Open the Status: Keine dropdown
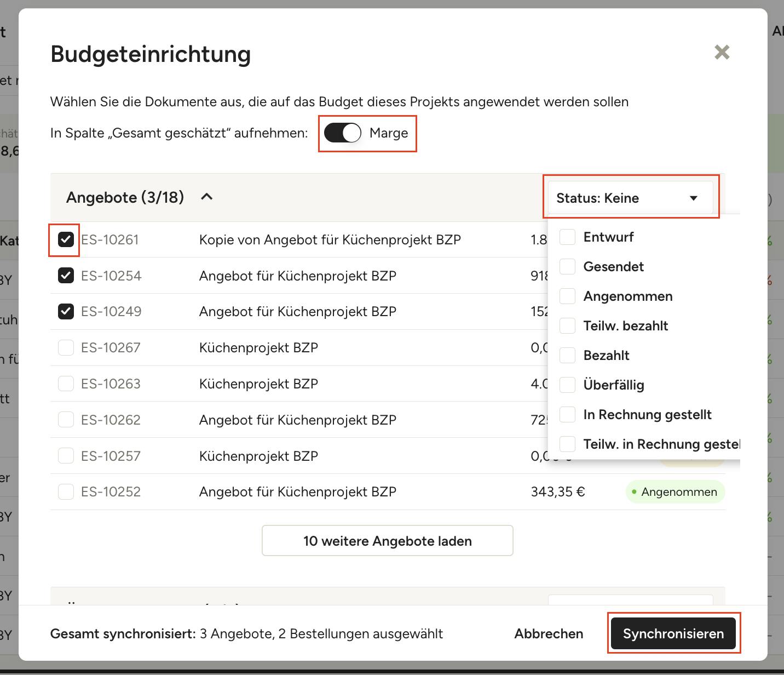Viewport: 784px width, 675px height. click(630, 198)
